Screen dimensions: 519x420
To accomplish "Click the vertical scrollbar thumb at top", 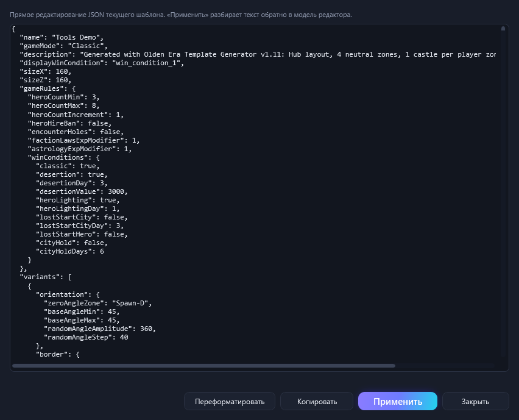I will point(503,29).
